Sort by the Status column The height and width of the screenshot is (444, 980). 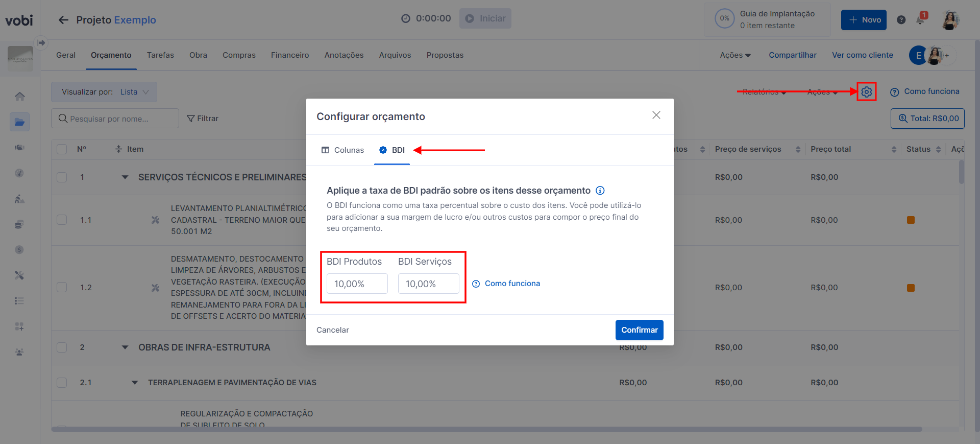coord(938,149)
